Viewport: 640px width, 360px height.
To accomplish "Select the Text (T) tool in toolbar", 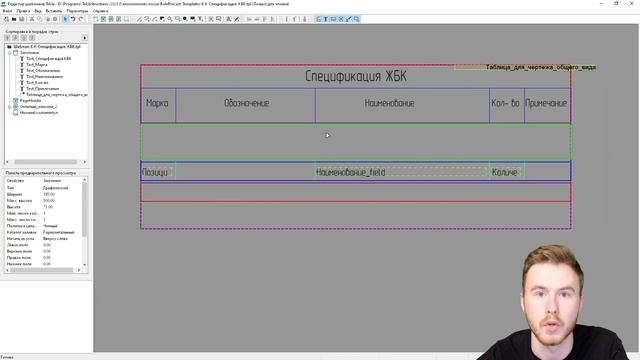I will point(326,19).
